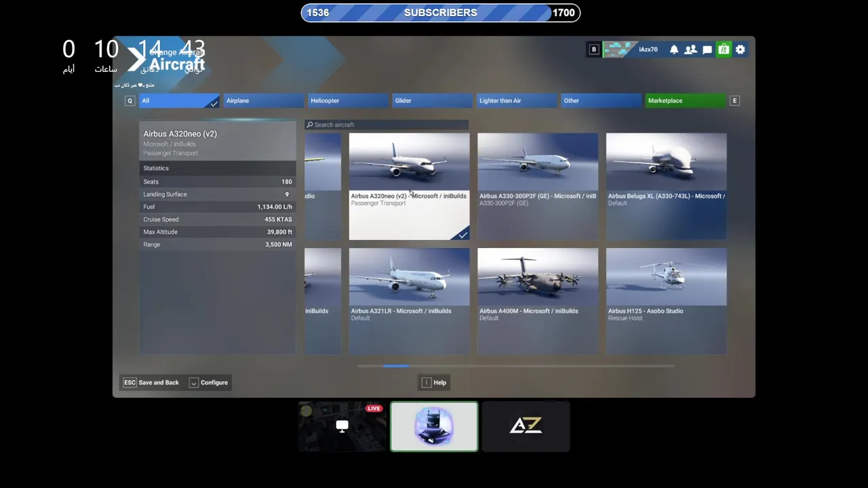Click the Statistics section header

(218, 168)
